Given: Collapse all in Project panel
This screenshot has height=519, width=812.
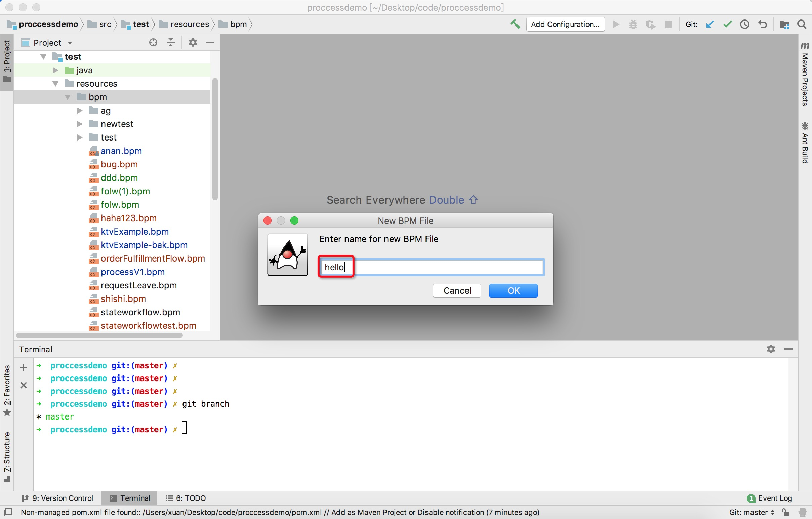Looking at the screenshot, I should point(171,42).
